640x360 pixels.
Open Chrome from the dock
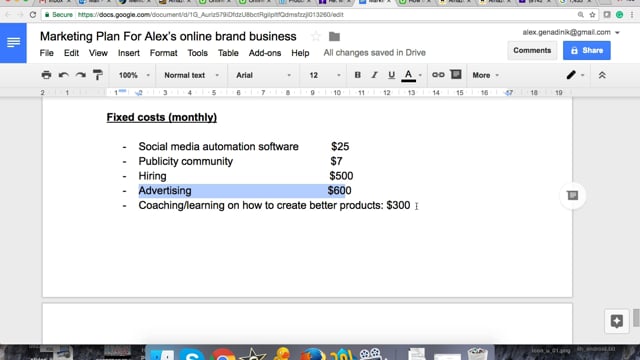coord(222,354)
